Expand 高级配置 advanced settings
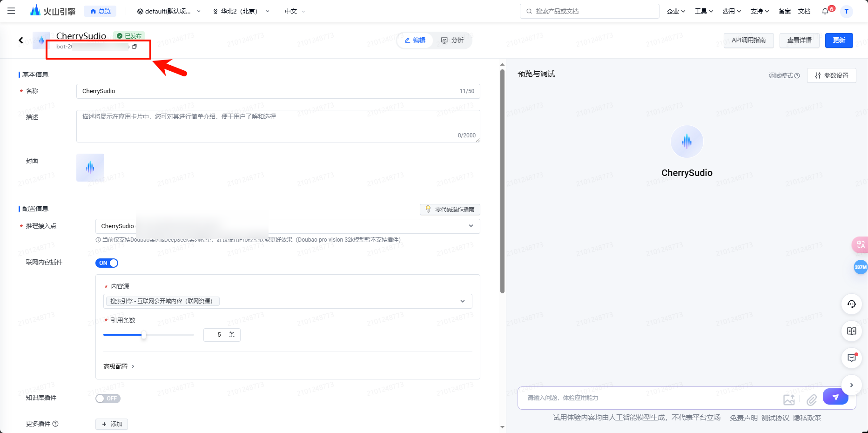 [x=119, y=366]
